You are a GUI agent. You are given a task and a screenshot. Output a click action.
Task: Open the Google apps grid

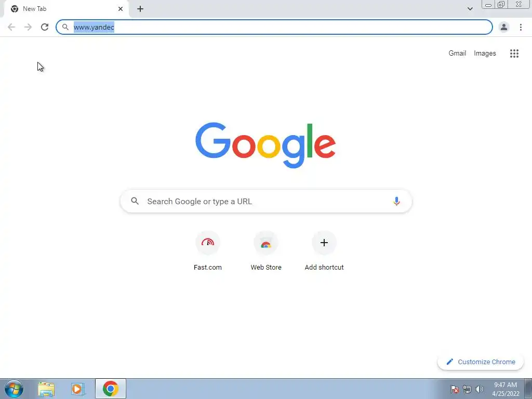tap(514, 54)
